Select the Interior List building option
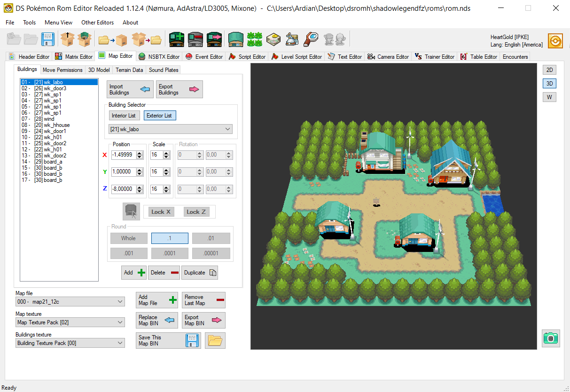Image resolution: width=570 pixels, height=392 pixels. tap(124, 116)
